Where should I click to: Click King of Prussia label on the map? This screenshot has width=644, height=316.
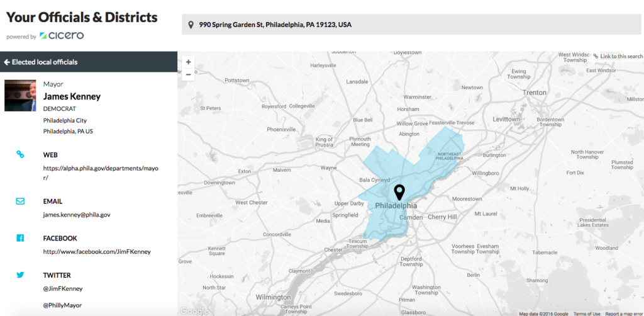click(324, 142)
